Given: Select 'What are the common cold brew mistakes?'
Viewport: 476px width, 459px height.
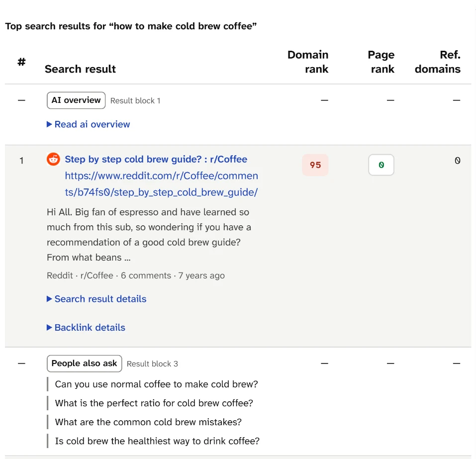Looking at the screenshot, I should tap(148, 422).
